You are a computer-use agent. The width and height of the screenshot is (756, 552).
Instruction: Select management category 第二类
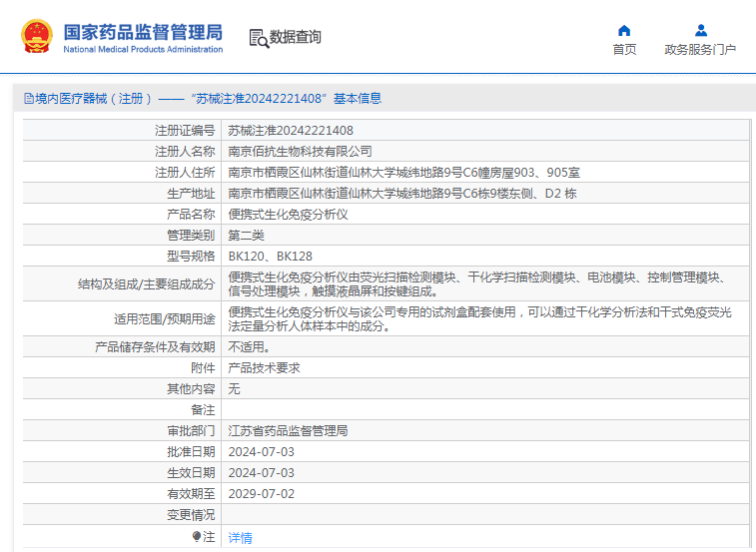[x=246, y=236]
